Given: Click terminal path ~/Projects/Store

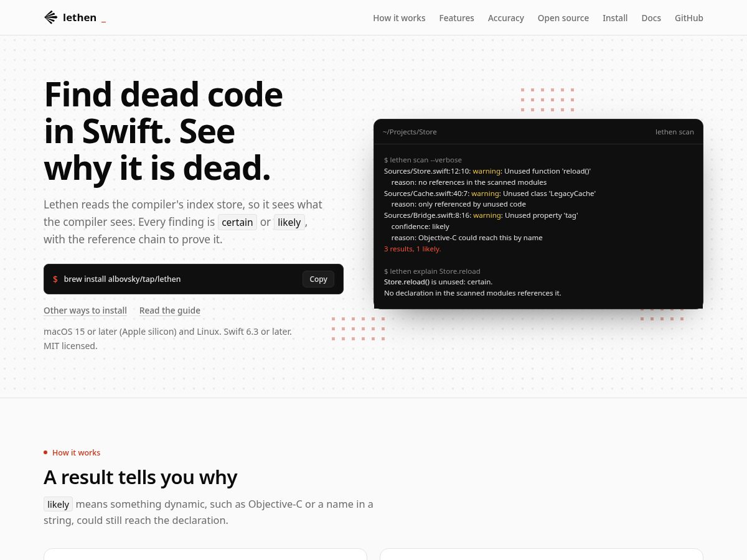Looking at the screenshot, I should tap(410, 132).
